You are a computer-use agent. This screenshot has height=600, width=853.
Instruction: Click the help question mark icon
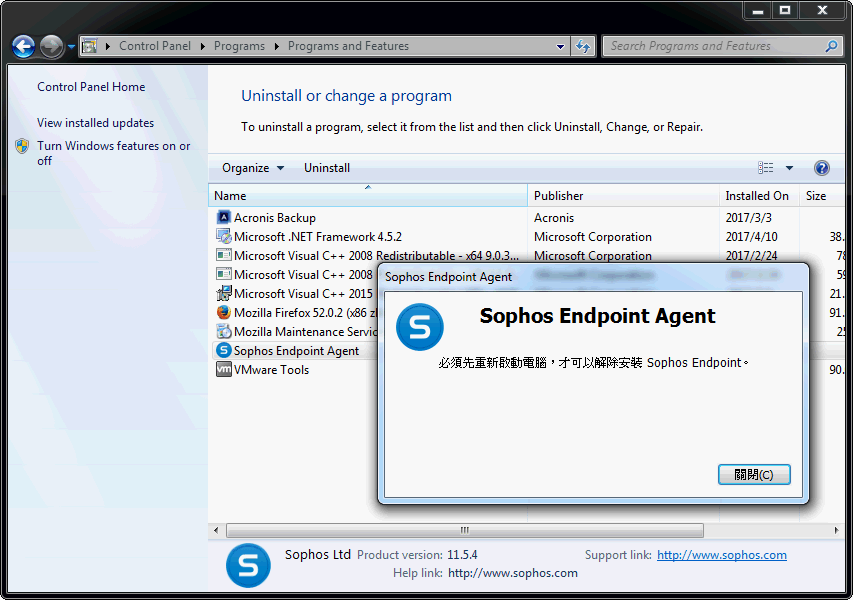point(822,168)
